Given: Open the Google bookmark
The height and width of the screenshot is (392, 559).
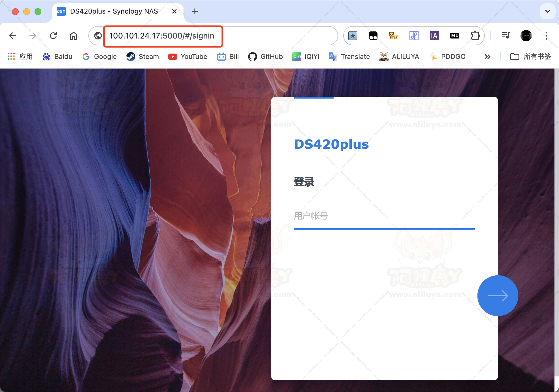Looking at the screenshot, I should 99,57.
